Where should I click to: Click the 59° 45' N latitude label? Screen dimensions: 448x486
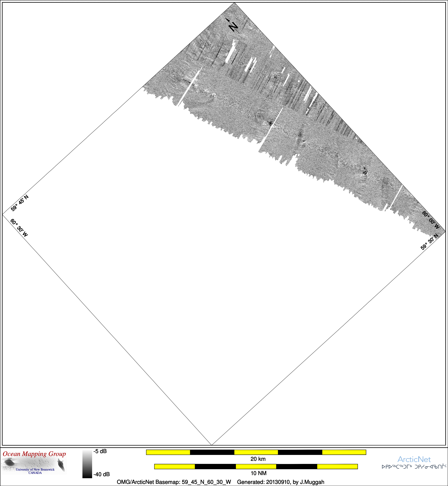click(x=20, y=203)
